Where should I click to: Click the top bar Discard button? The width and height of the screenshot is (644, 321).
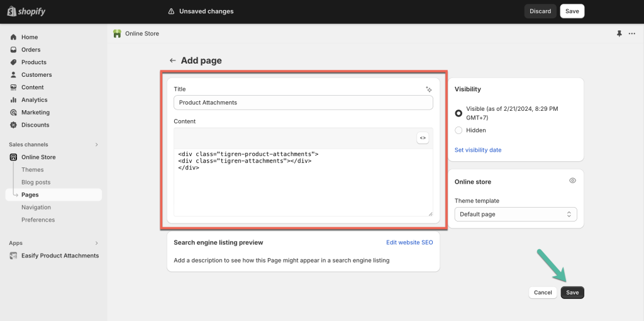pos(540,11)
